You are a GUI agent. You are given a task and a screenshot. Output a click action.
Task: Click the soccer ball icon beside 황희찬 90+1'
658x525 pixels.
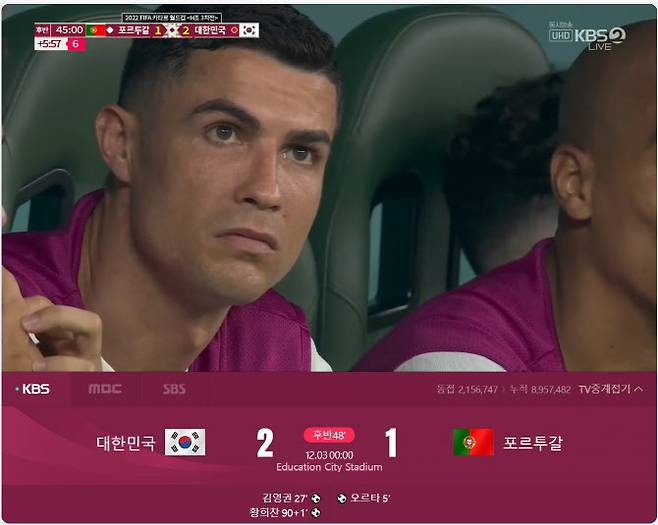coord(316,513)
